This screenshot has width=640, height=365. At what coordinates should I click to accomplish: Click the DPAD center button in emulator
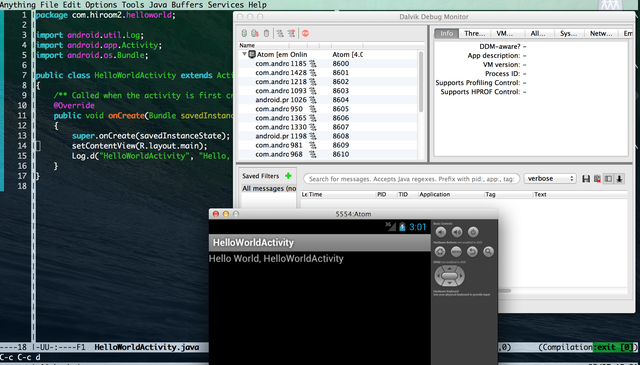(449, 276)
